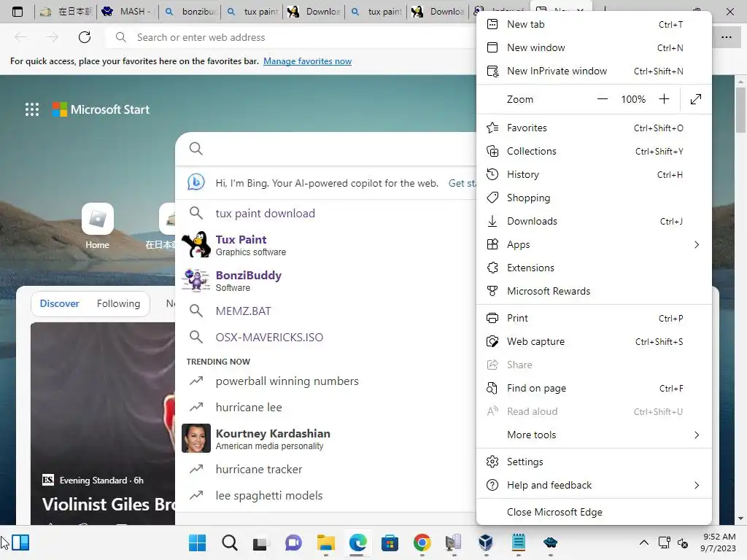Choose Close Microsoft Edge

pos(594,512)
